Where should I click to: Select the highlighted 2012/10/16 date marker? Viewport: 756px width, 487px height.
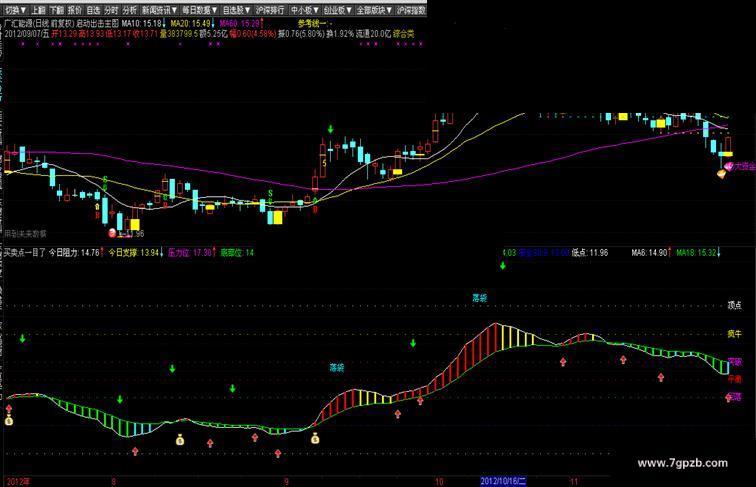click(x=503, y=481)
